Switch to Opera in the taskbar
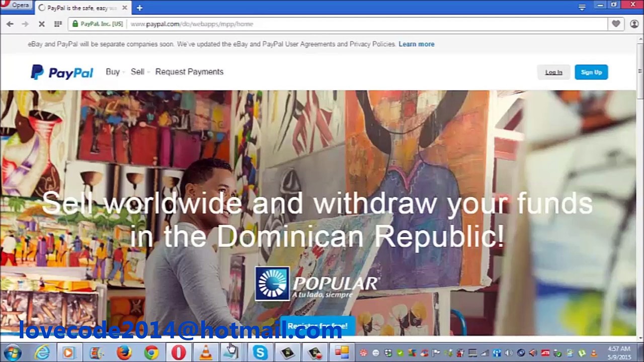The width and height of the screenshot is (644, 362). click(178, 353)
